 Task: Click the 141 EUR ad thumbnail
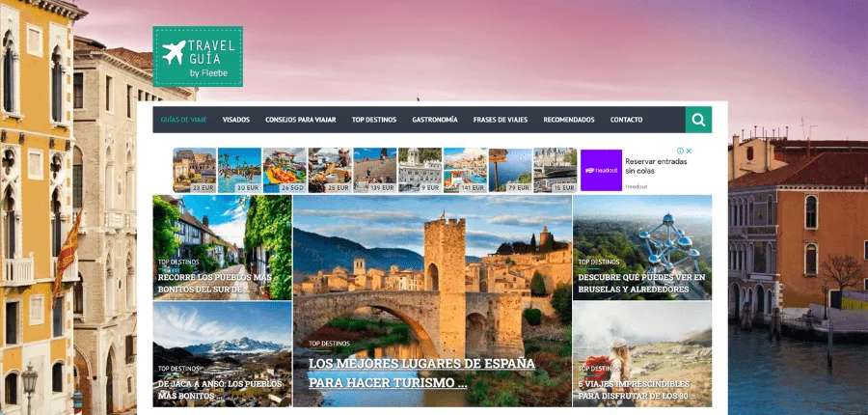point(465,170)
